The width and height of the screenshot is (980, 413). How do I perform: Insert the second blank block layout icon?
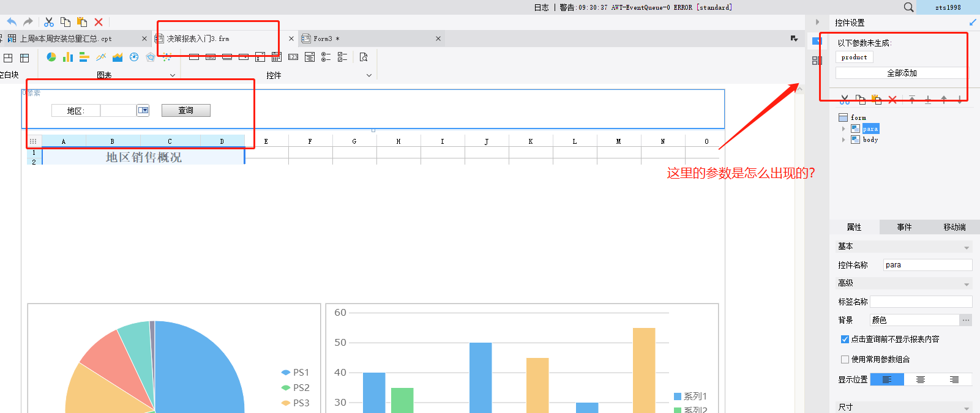pos(24,58)
